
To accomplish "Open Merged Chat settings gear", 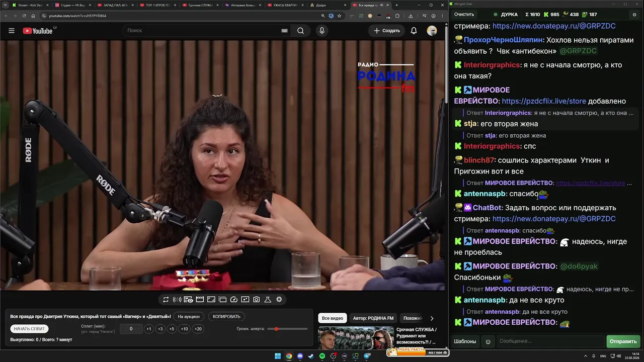I will (634, 15).
